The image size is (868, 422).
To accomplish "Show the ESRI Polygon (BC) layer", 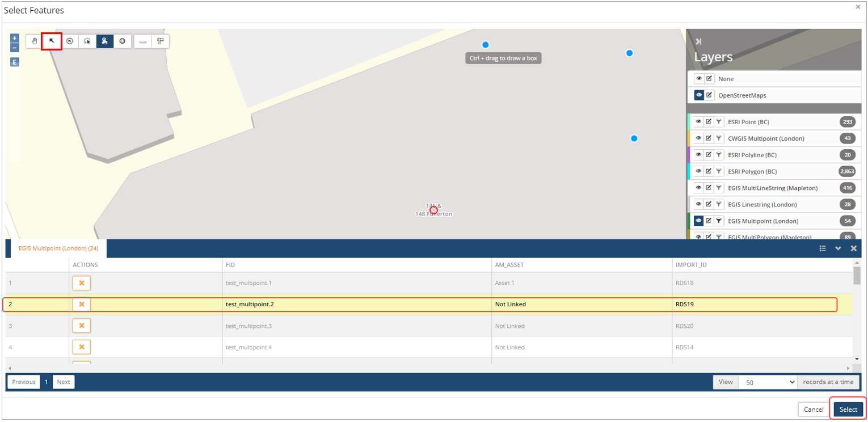I will pos(699,171).
